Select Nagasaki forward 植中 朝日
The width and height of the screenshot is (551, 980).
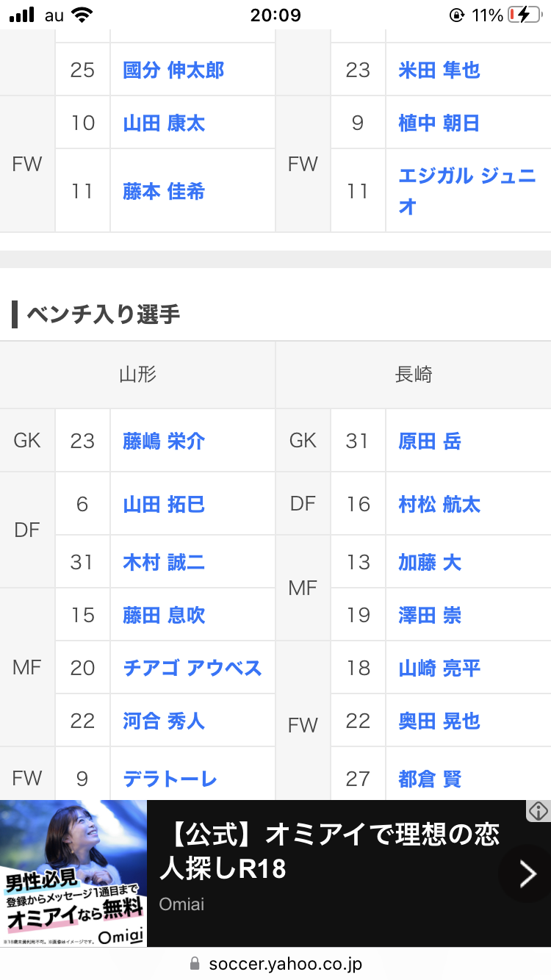click(439, 123)
